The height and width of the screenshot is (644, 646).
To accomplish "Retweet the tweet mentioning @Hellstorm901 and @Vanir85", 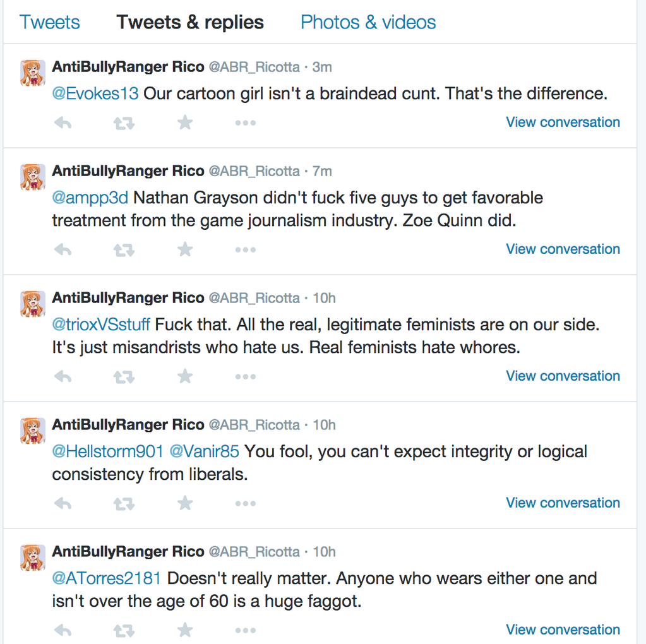I will [124, 503].
